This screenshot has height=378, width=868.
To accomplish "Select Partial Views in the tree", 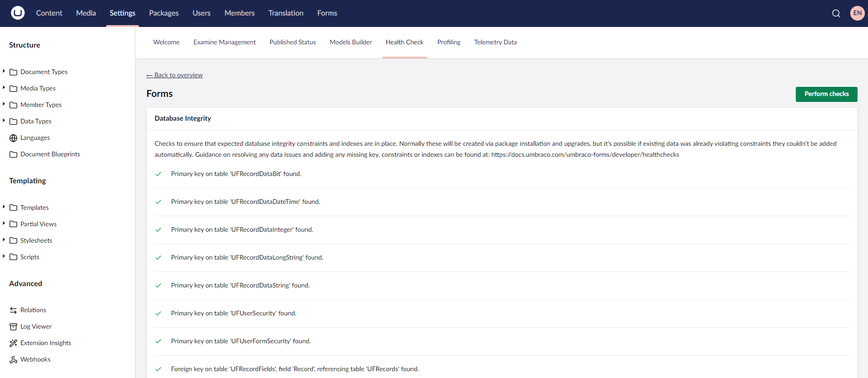I will point(38,224).
